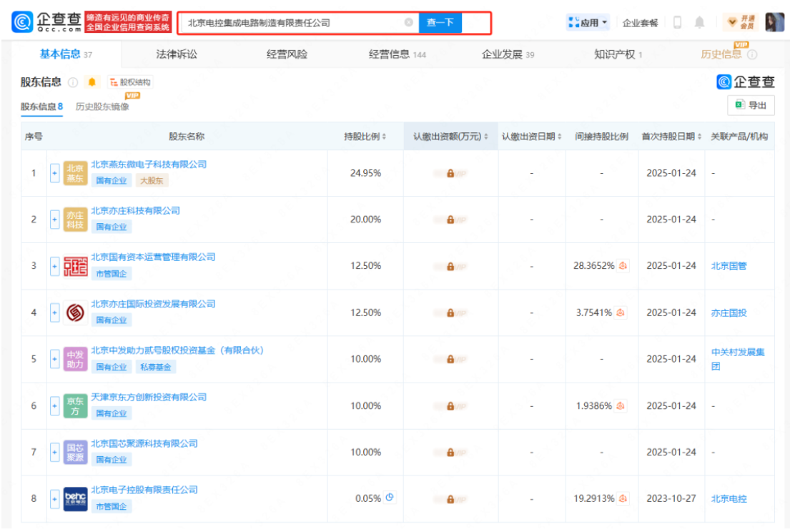The image size is (790, 532).
Task: Click the equity chain icon beside 28.3652%
Action: tap(623, 265)
